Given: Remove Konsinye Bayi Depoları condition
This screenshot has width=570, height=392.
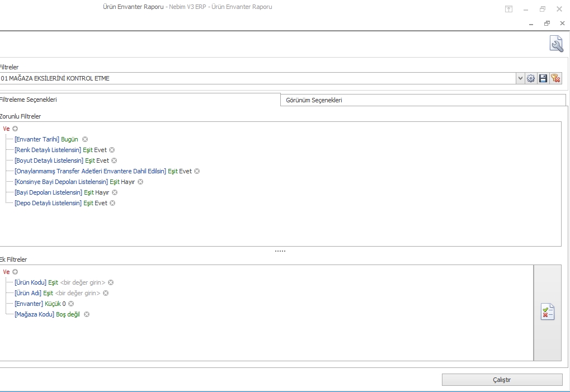Looking at the screenshot, I should point(140,182).
